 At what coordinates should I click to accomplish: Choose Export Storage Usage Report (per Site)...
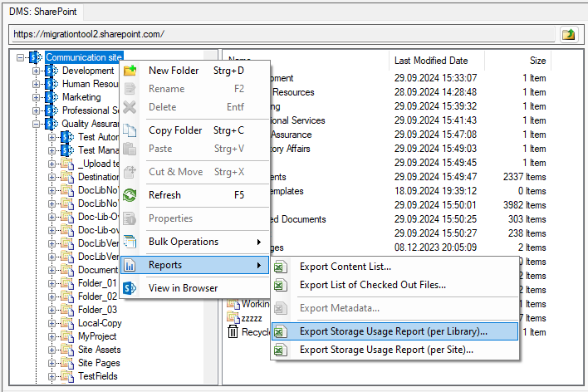[x=394, y=350]
